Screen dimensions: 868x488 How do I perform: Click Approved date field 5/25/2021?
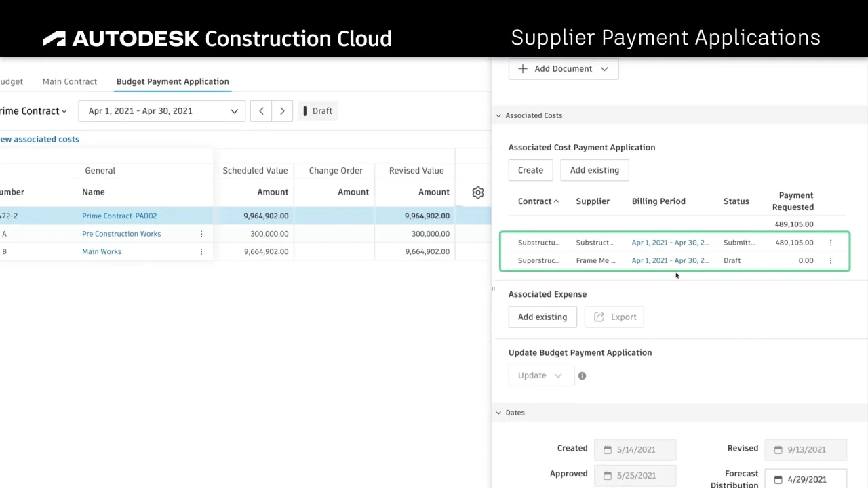tap(635, 476)
